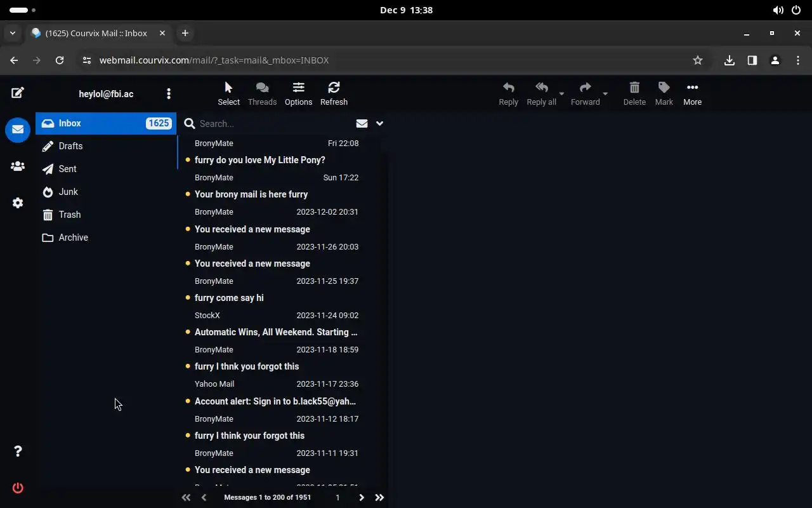Open the help question mark icon

coord(18,451)
